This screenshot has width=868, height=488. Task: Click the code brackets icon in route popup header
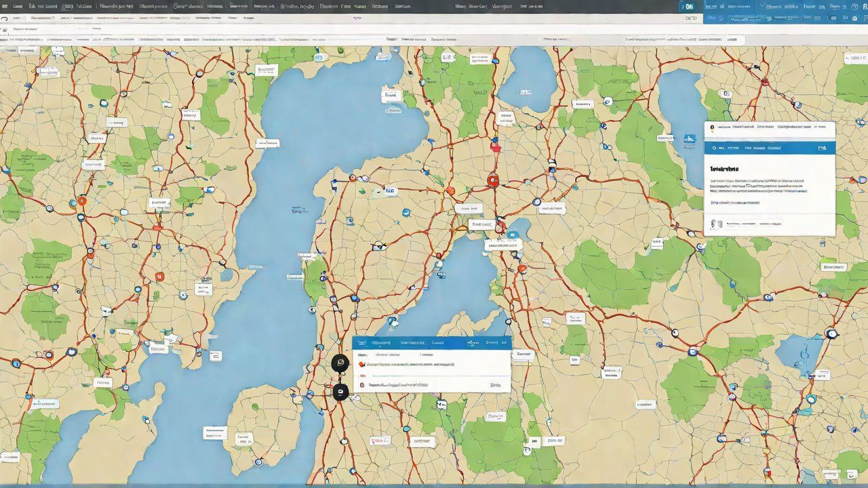(x=503, y=343)
